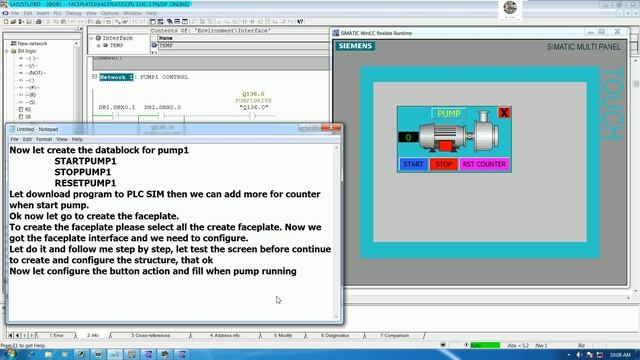Open Internet Explorer from taskbar

point(31,354)
